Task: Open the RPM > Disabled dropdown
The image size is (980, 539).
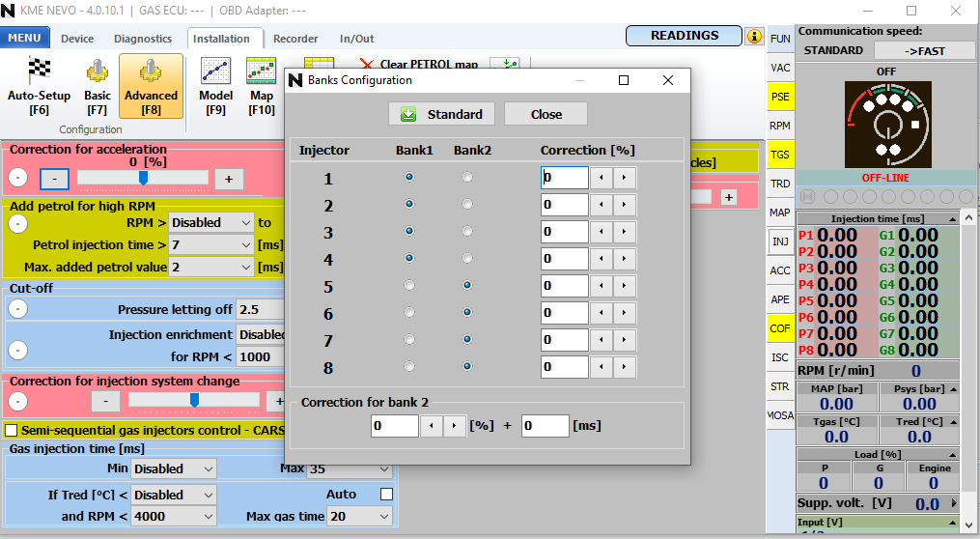Action: pyautogui.click(x=211, y=222)
